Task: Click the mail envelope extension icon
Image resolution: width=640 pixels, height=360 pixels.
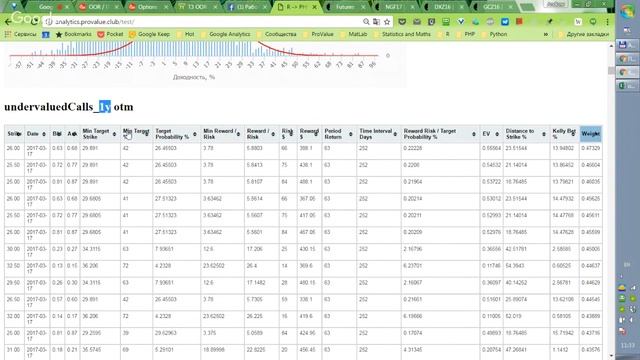Action: click(x=417, y=22)
